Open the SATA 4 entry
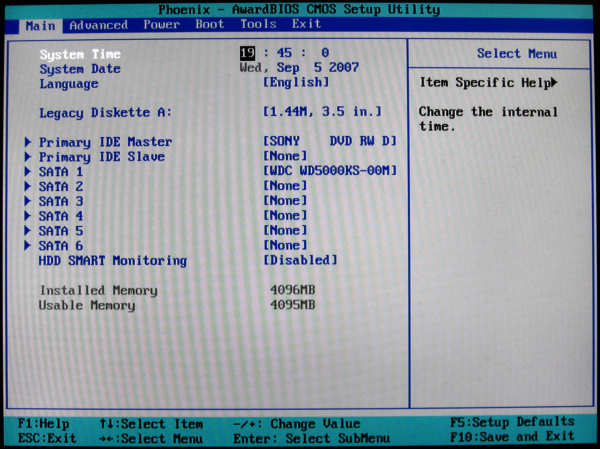 pyautogui.click(x=61, y=216)
